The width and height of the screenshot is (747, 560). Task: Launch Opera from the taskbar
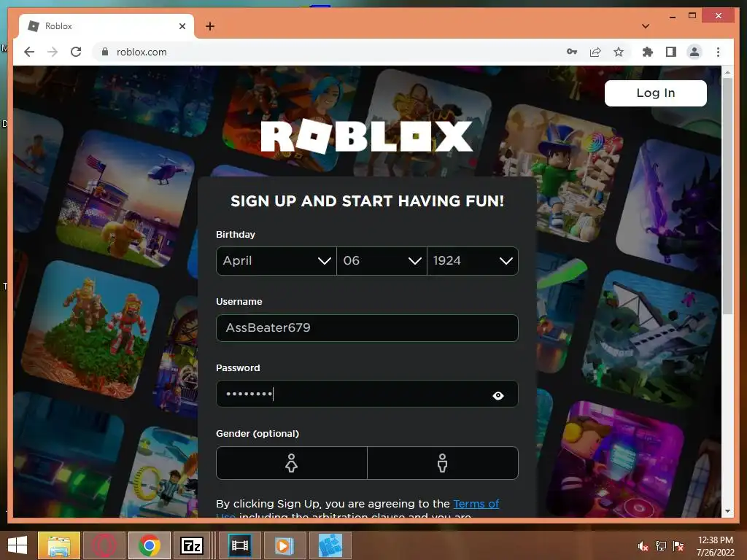click(x=104, y=545)
